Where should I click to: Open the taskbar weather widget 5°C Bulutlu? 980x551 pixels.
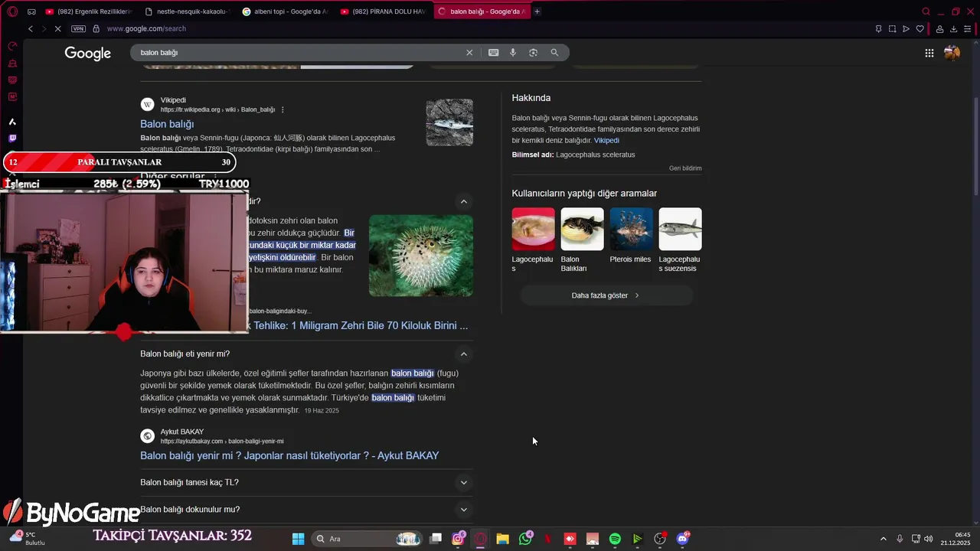(28, 539)
